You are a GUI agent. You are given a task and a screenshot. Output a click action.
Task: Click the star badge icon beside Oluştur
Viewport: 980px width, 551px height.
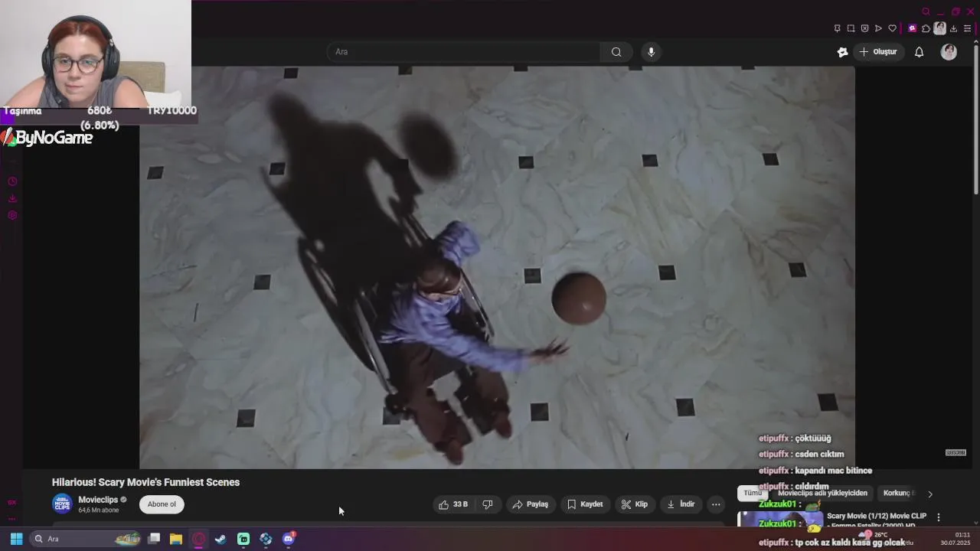(842, 52)
